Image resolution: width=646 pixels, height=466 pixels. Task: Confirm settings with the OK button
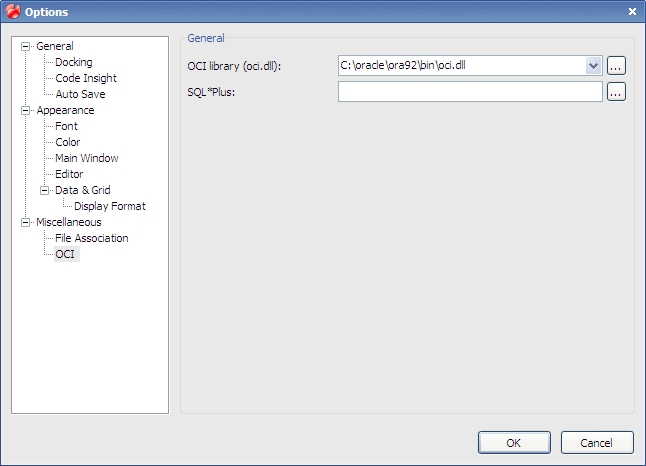tap(514, 443)
